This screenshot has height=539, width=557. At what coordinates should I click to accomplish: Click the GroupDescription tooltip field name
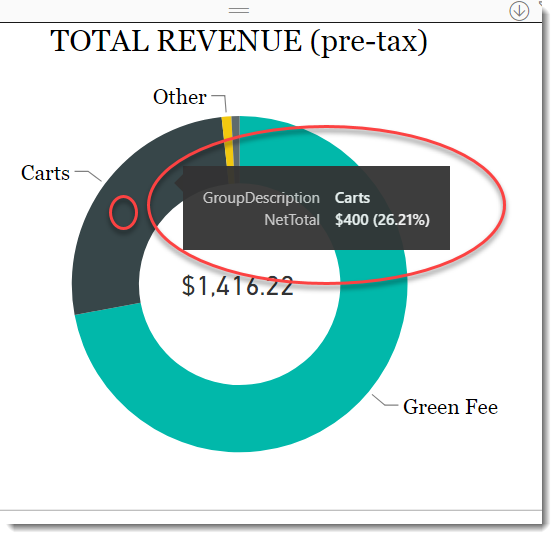click(261, 198)
